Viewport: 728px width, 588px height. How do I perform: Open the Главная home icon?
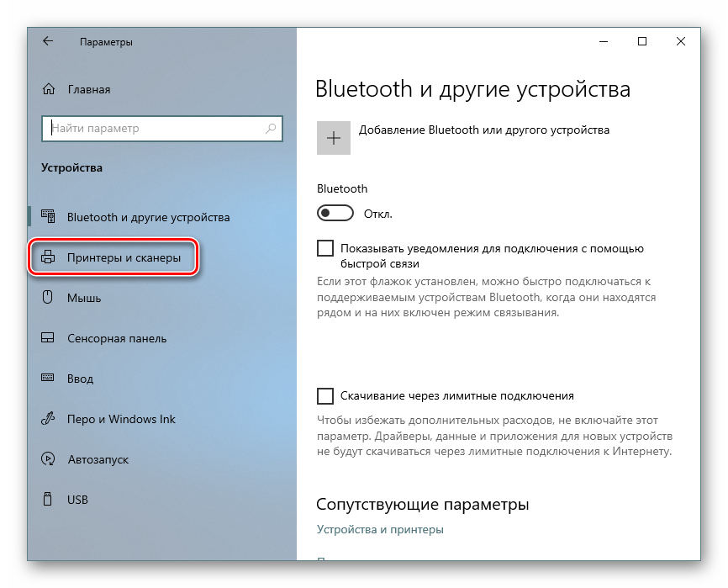click(49, 88)
